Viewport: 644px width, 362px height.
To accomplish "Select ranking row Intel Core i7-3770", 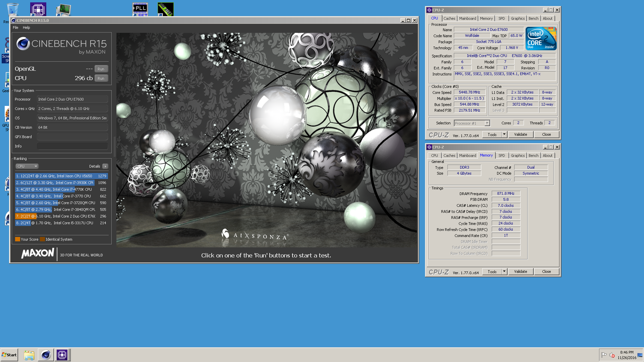I will click(x=61, y=196).
